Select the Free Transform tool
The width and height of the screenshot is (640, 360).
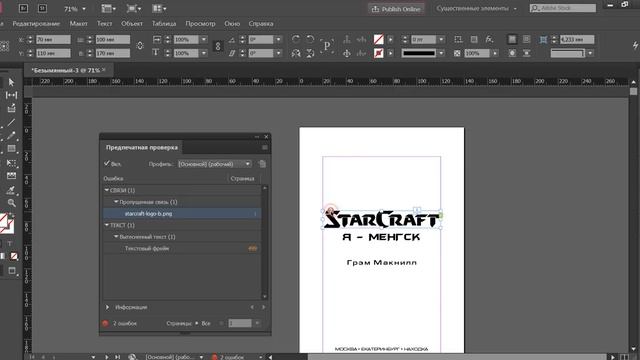coord(11,162)
